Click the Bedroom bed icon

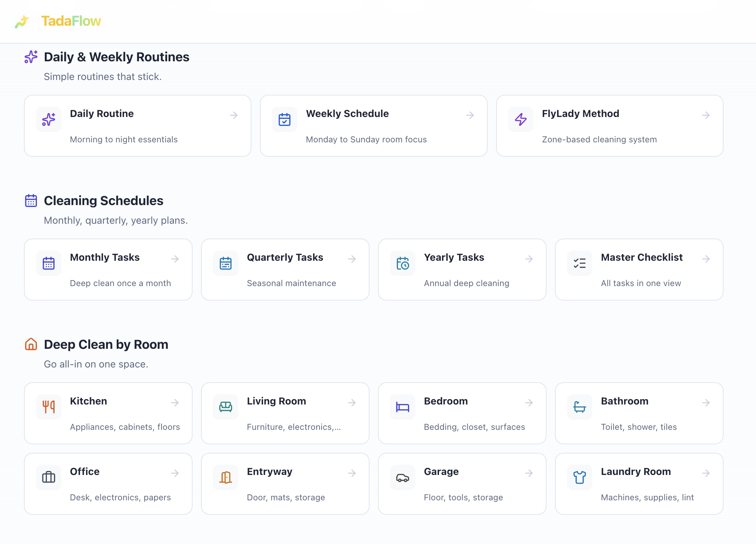click(402, 407)
